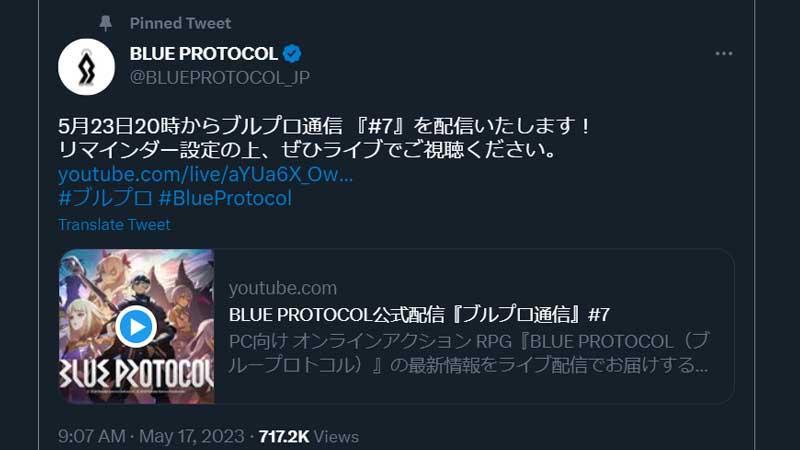Click the tweet body text about 5月23日20時
The width and height of the screenshot is (800, 450).
click(324, 138)
